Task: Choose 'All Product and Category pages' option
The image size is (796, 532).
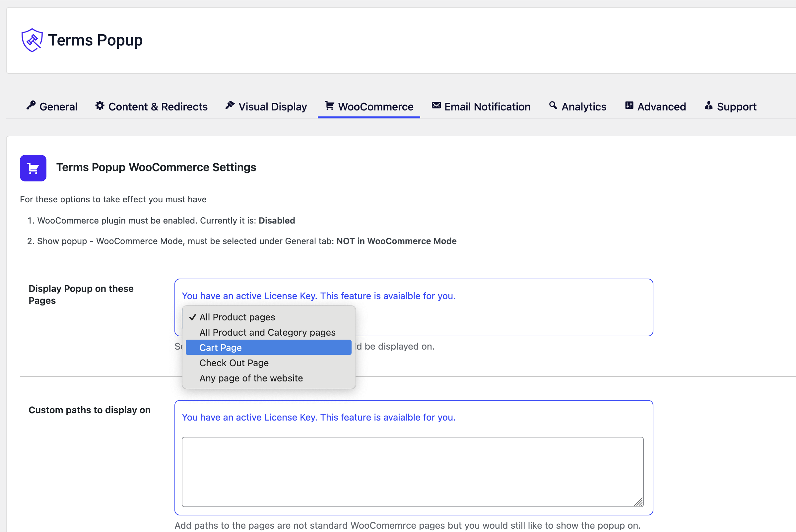Action: click(x=267, y=332)
